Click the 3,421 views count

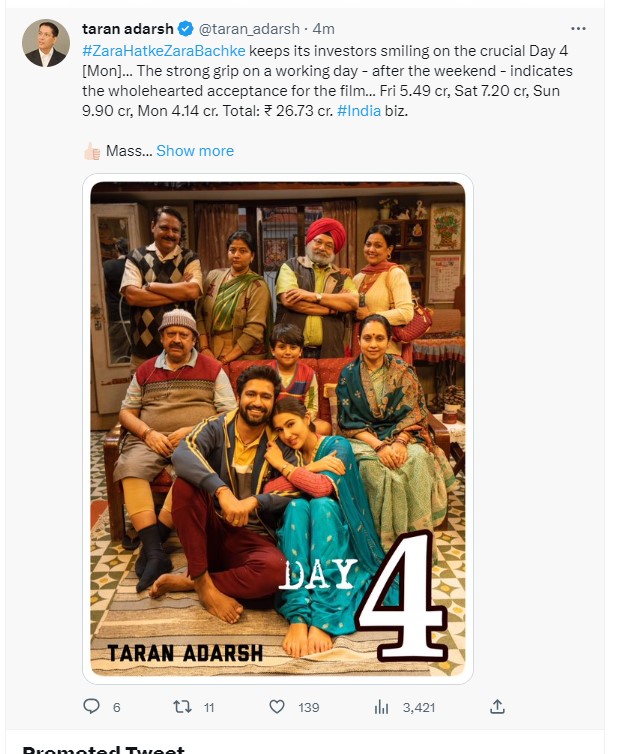pos(419,707)
